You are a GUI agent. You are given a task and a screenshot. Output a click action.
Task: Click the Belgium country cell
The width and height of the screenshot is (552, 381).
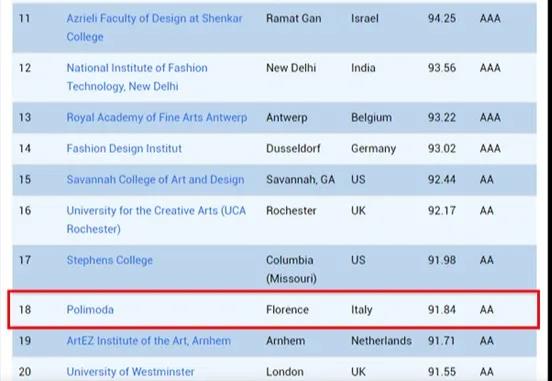pos(371,118)
